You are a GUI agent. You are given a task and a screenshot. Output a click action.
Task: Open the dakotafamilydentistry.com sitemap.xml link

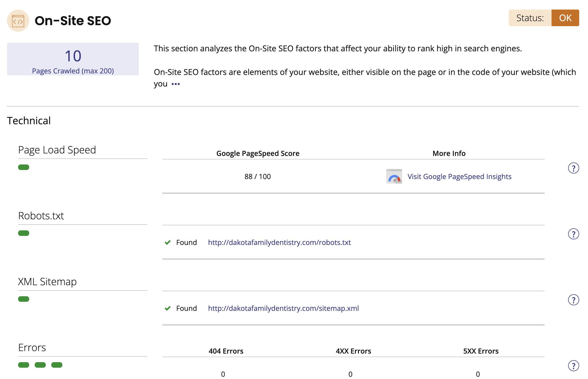click(x=283, y=308)
